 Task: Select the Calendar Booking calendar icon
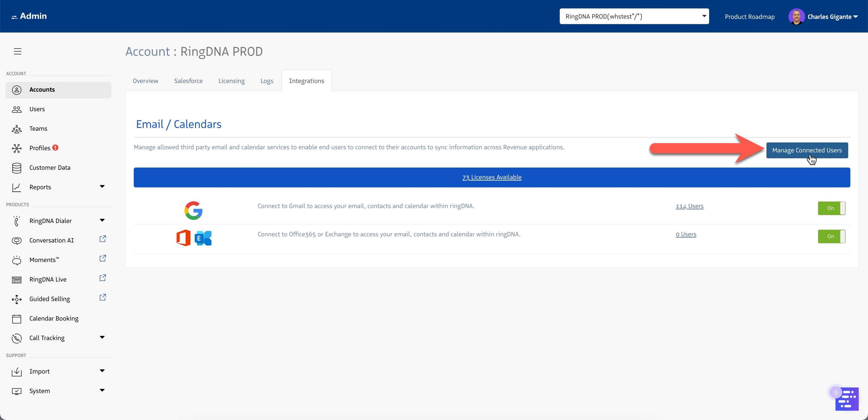tap(16, 318)
